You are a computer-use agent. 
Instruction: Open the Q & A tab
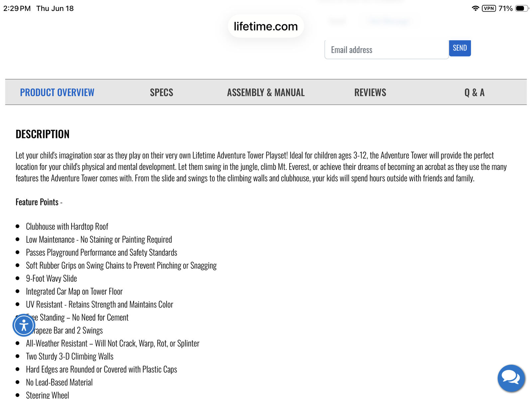[474, 92]
